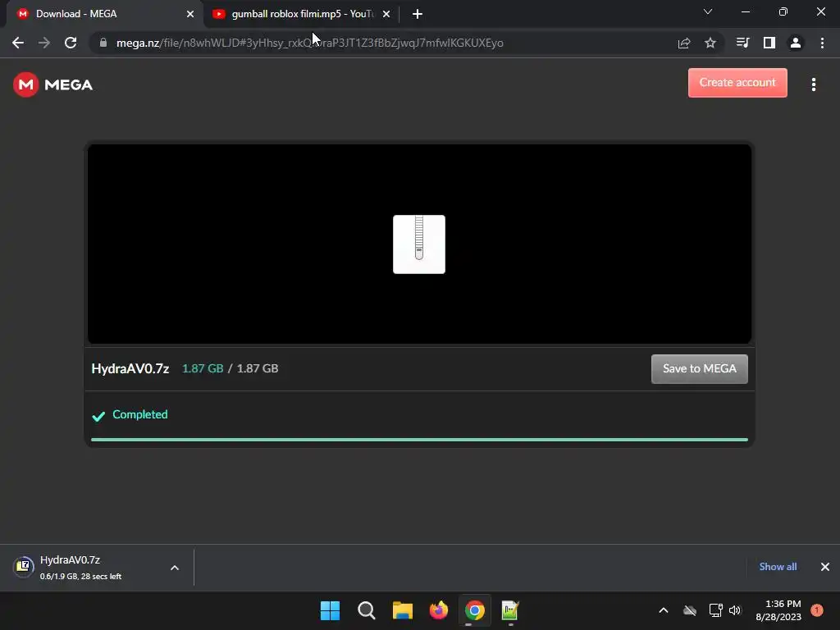Go forward with the forward arrow
Image resolution: width=840 pixels, height=630 pixels.
(x=44, y=43)
